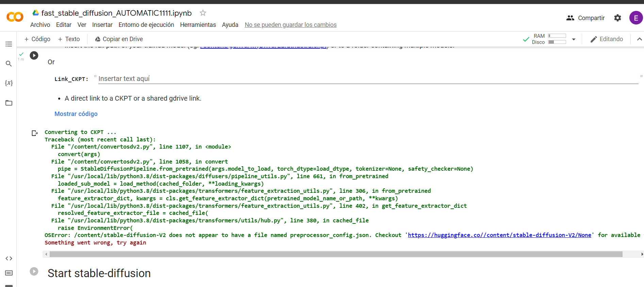Open the code snippets icon
Screen dimensions: 644x287
9,258
